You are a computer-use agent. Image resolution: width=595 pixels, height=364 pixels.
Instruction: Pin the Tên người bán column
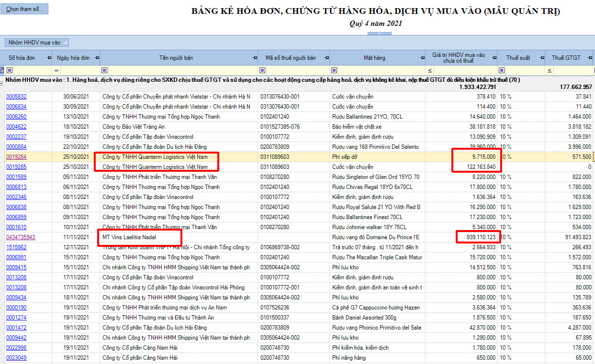(254, 58)
